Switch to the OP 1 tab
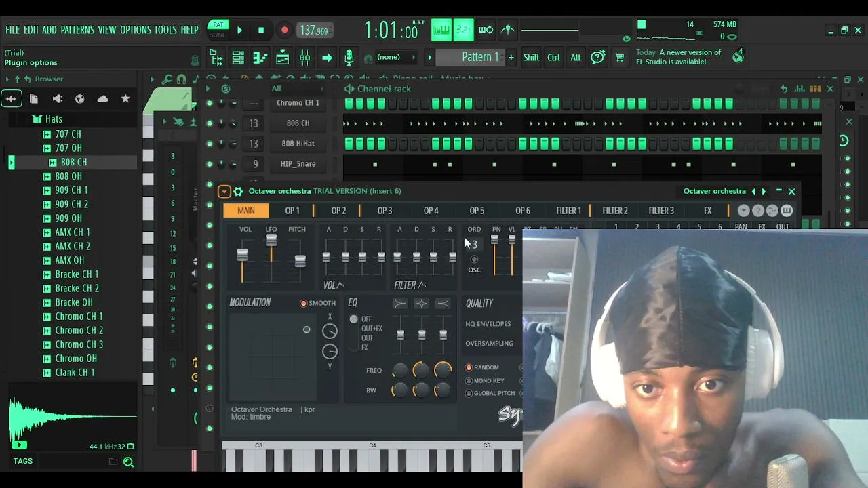 pos(292,211)
